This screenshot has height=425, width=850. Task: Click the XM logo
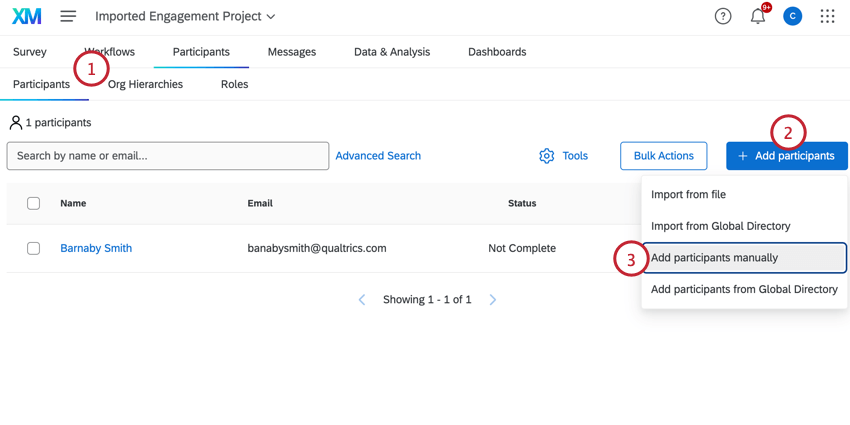(x=27, y=16)
